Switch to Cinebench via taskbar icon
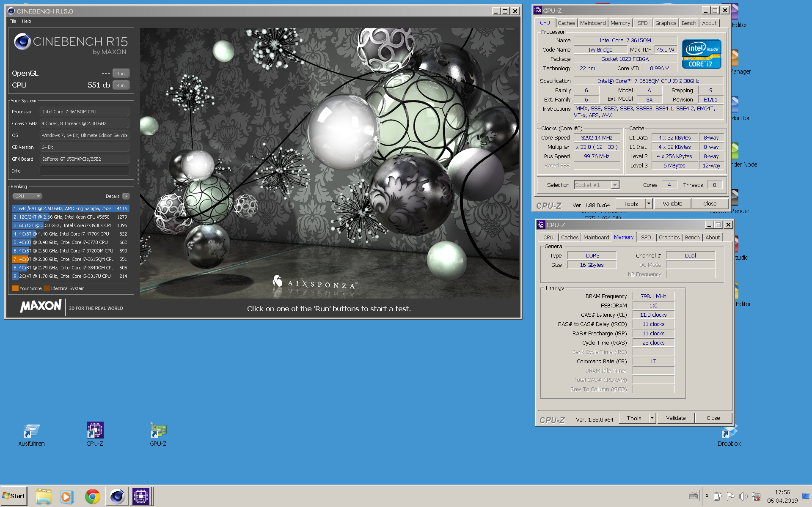Image resolution: width=812 pixels, height=507 pixels. point(117,496)
